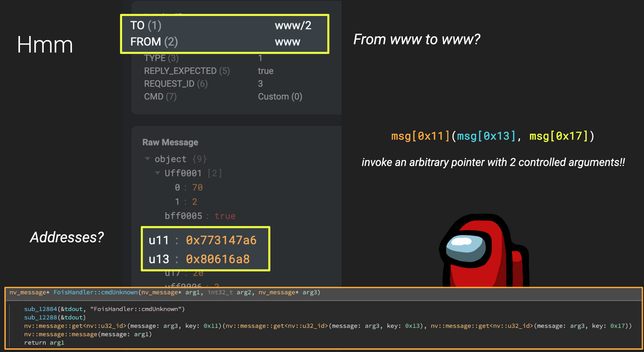Click the FROM (2) field label
644x352 pixels.
point(154,42)
